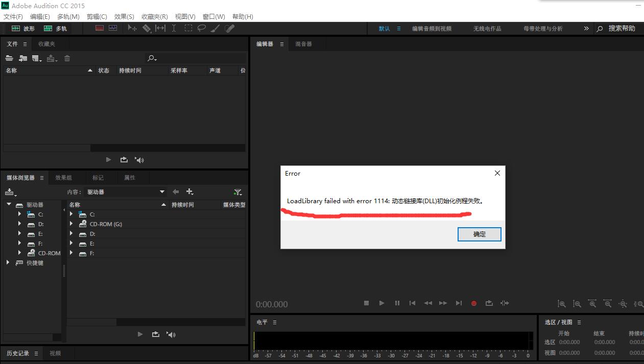Expand CD-ROM in drives tree

[19, 253]
